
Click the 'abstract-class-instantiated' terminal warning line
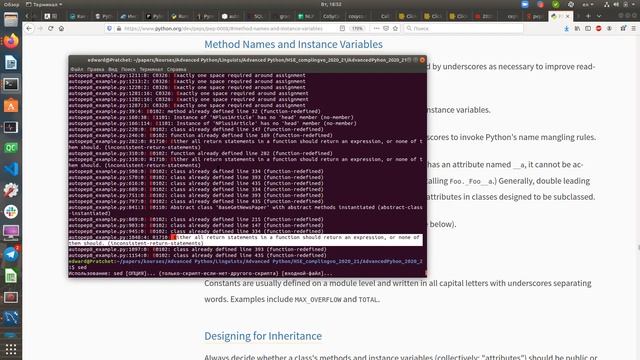point(245,210)
